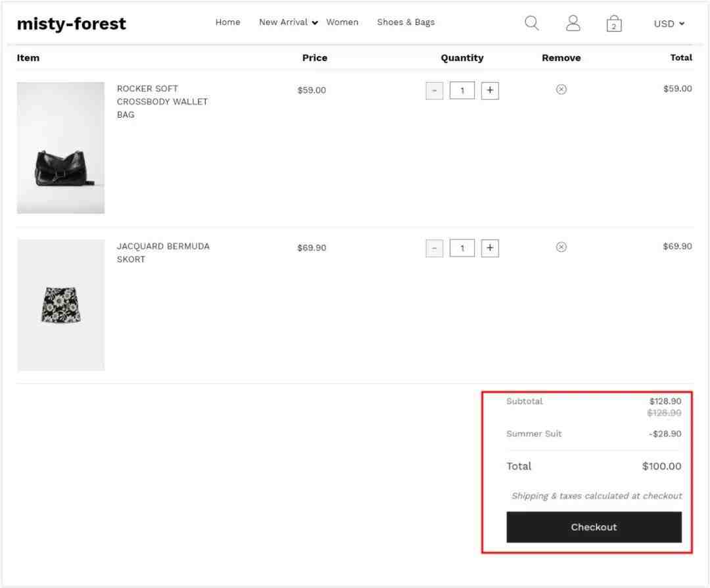Decrease quantity of the Bermuda skort

[435, 248]
